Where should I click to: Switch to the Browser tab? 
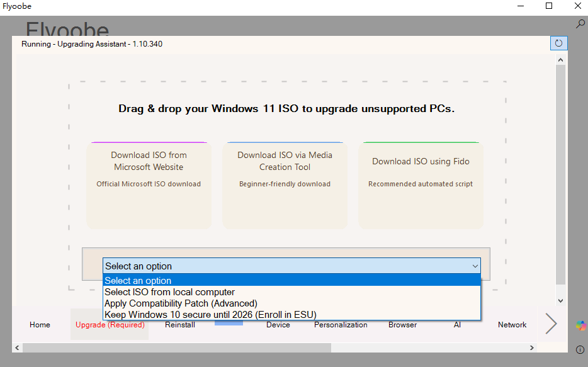[402, 325]
